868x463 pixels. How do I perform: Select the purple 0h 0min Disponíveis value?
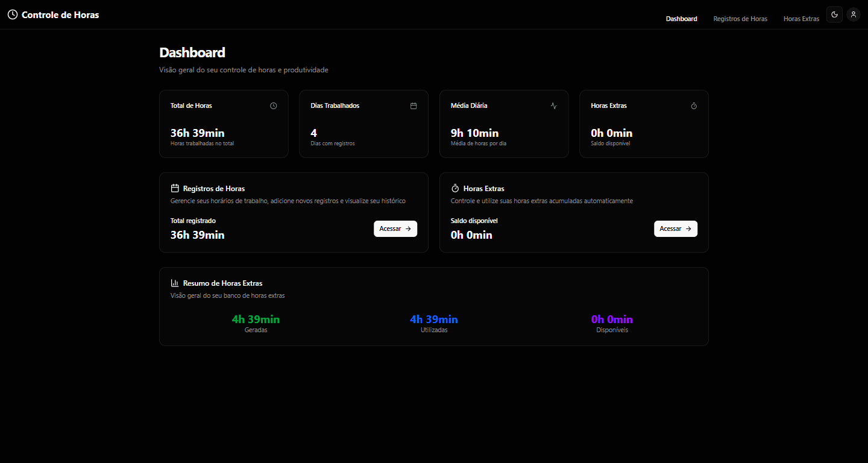pos(612,319)
